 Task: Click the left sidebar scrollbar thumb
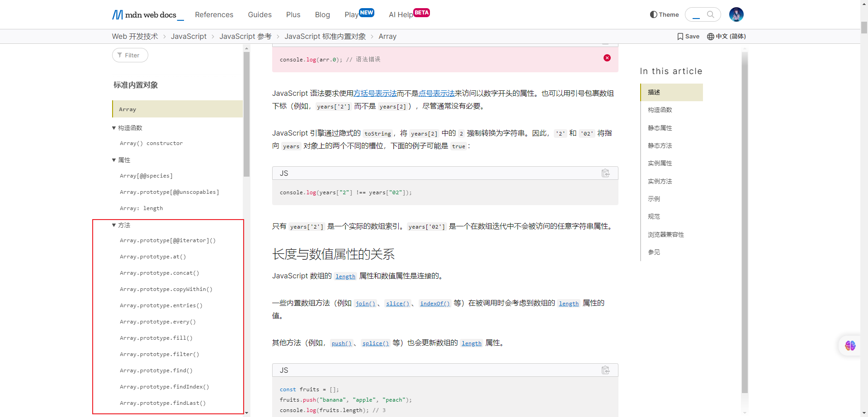point(246,113)
